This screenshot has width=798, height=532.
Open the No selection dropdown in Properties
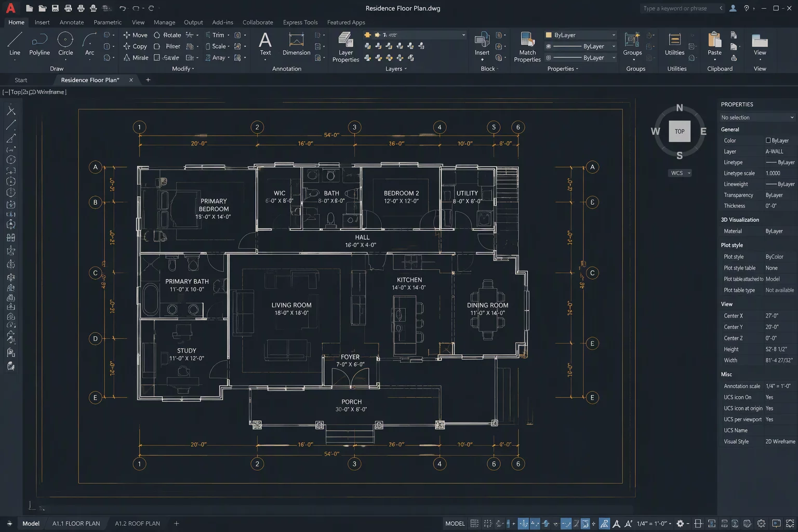(757, 117)
